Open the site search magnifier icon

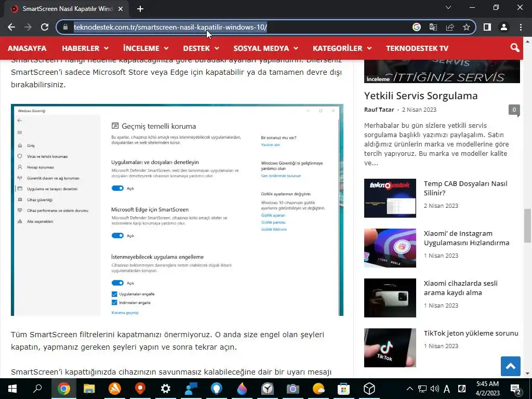coord(515,48)
